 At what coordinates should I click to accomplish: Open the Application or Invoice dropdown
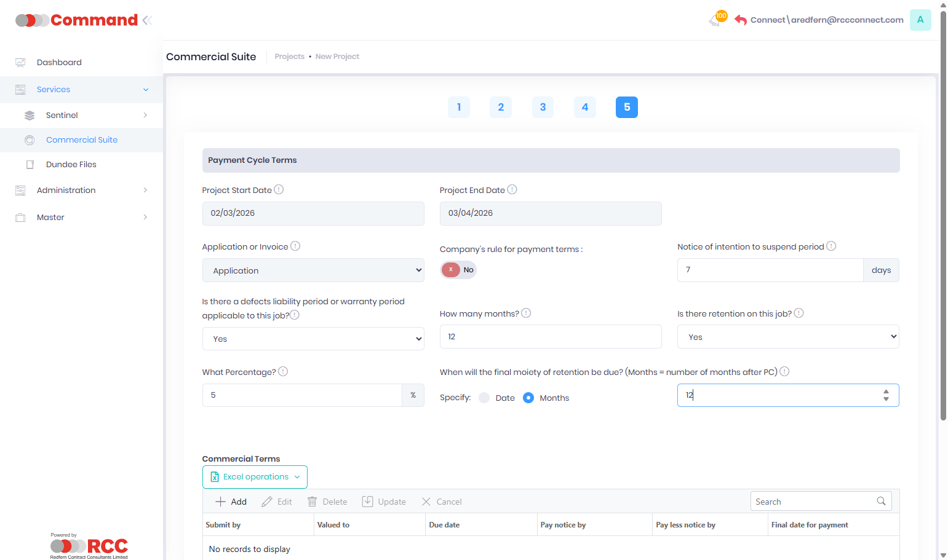click(x=313, y=270)
